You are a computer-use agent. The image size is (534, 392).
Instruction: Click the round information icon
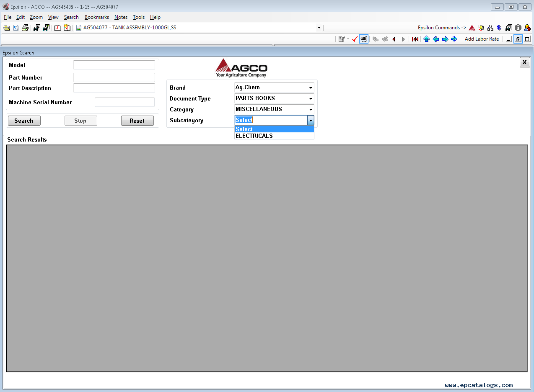click(518, 28)
